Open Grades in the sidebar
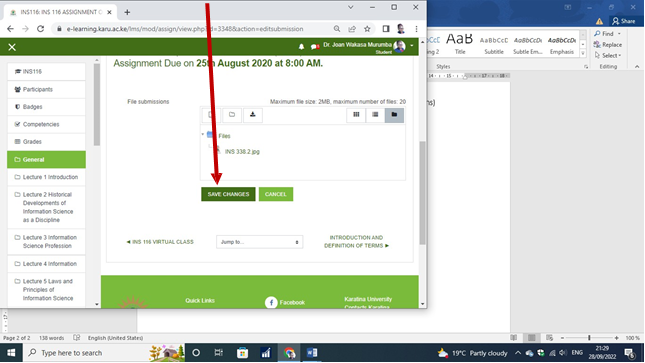This screenshot has width=645, height=363. point(46,142)
